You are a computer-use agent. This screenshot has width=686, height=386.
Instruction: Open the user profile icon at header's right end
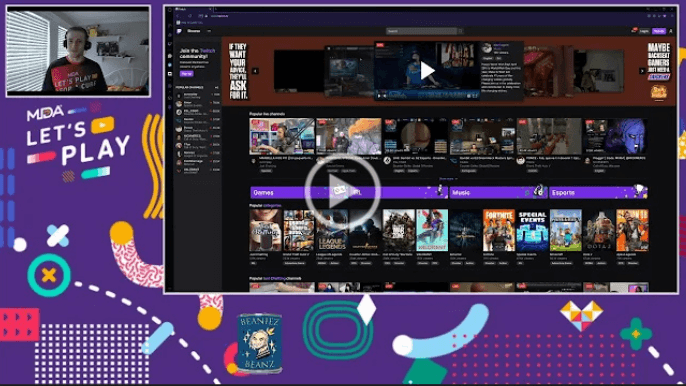pyautogui.click(x=671, y=31)
